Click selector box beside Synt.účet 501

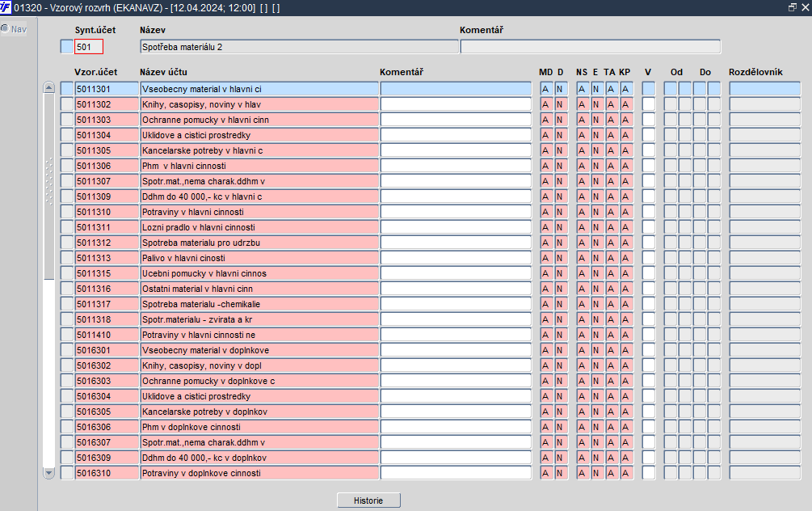pyautogui.click(x=67, y=47)
